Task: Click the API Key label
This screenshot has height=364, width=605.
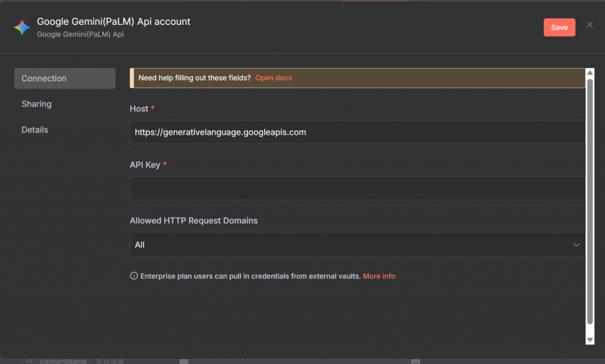Action: point(145,165)
